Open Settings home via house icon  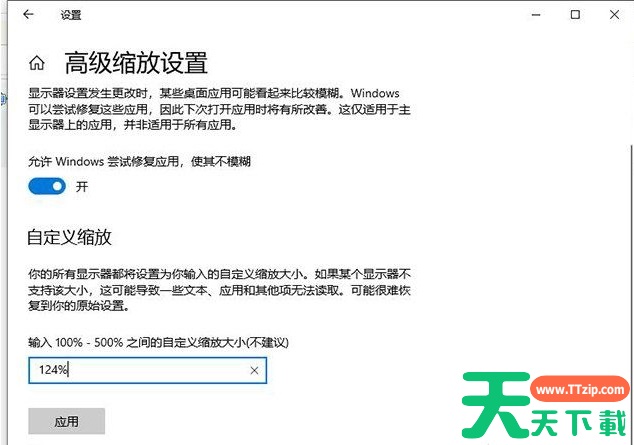(37, 63)
